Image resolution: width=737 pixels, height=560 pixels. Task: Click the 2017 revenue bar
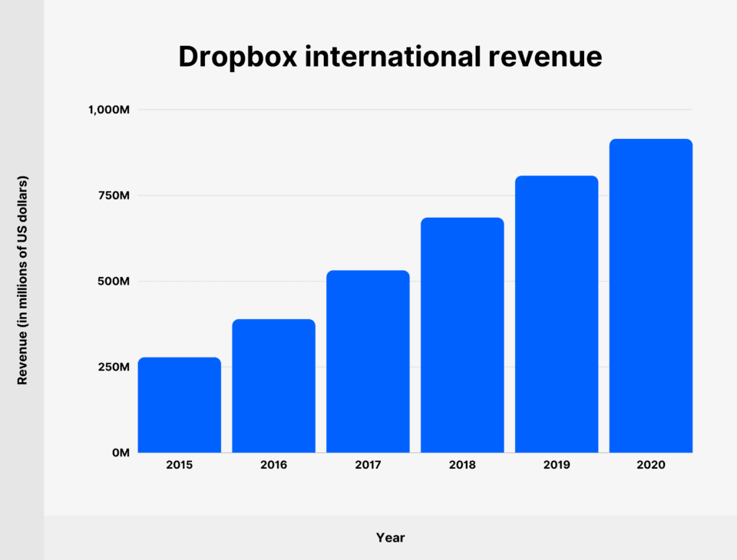[367, 361]
